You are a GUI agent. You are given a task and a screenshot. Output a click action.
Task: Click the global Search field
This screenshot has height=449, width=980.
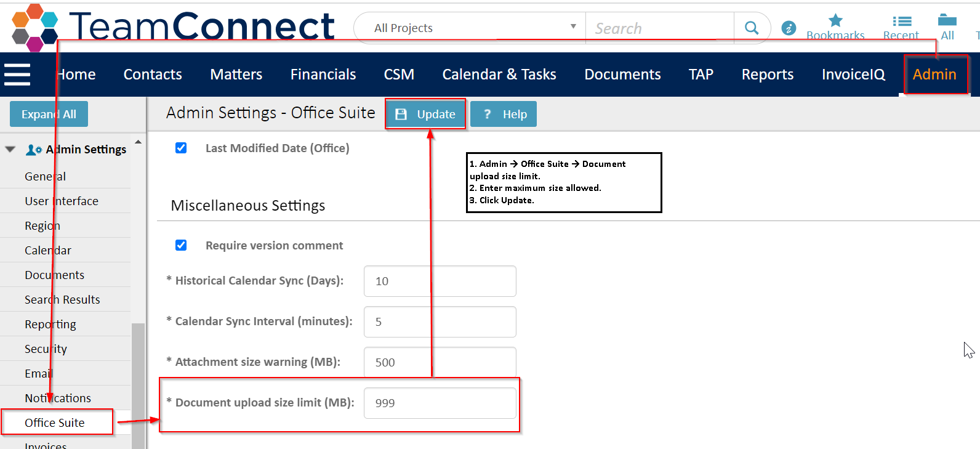(660, 28)
